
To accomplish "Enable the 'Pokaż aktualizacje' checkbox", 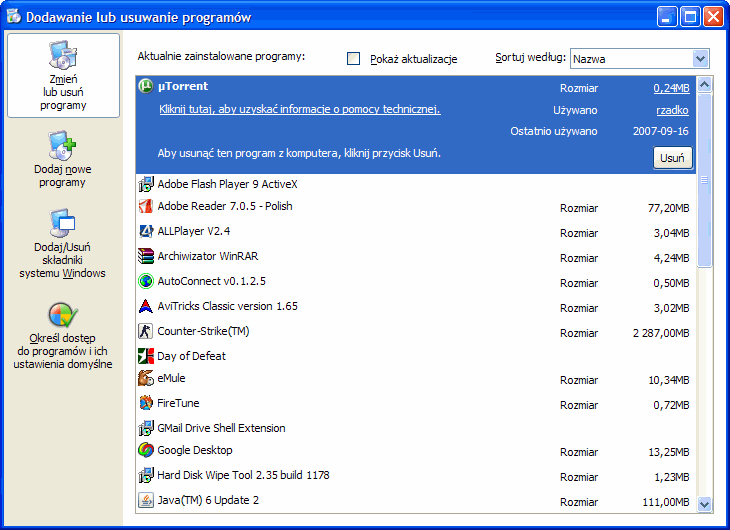I will tap(353, 59).
